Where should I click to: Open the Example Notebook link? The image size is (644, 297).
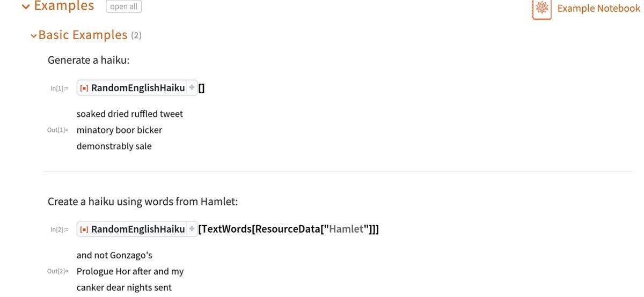[598, 8]
